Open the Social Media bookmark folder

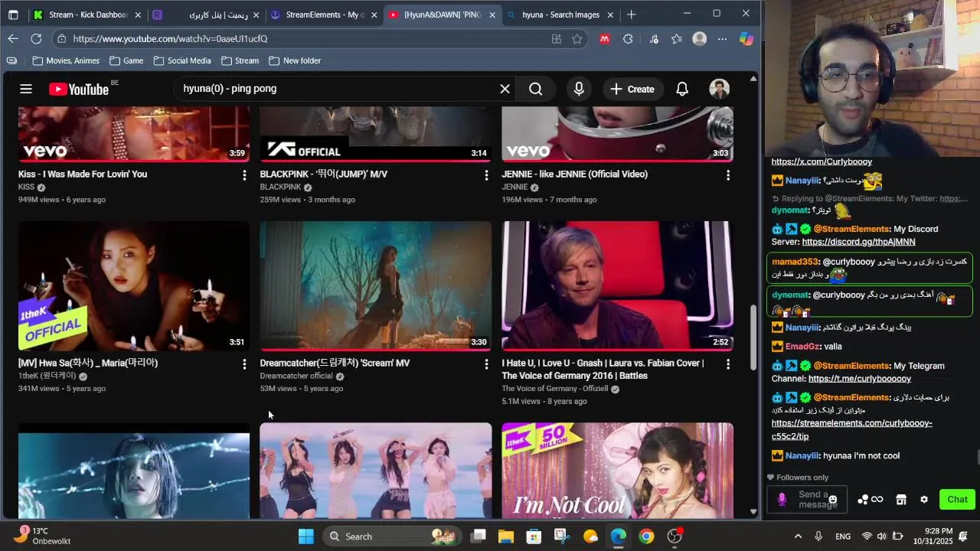[182, 60]
